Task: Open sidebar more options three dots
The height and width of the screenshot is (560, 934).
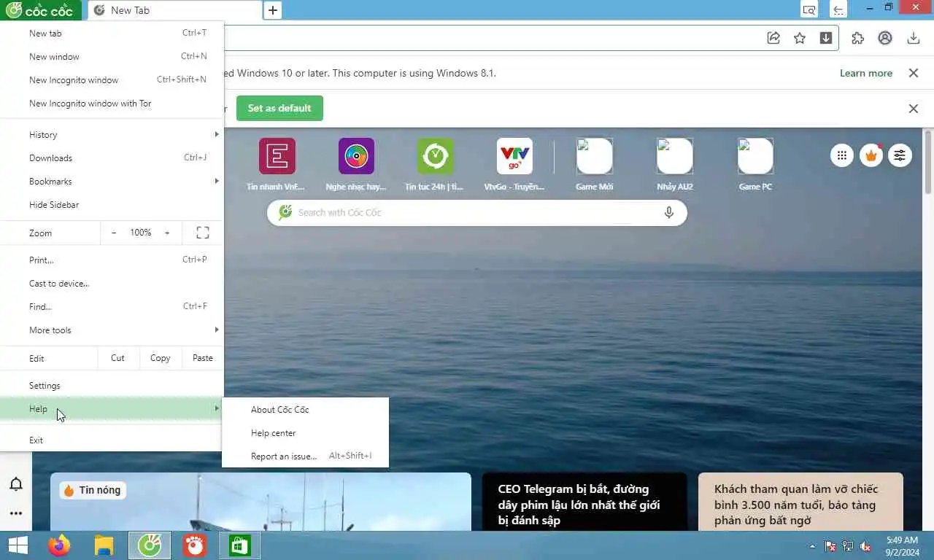Action: (16, 513)
